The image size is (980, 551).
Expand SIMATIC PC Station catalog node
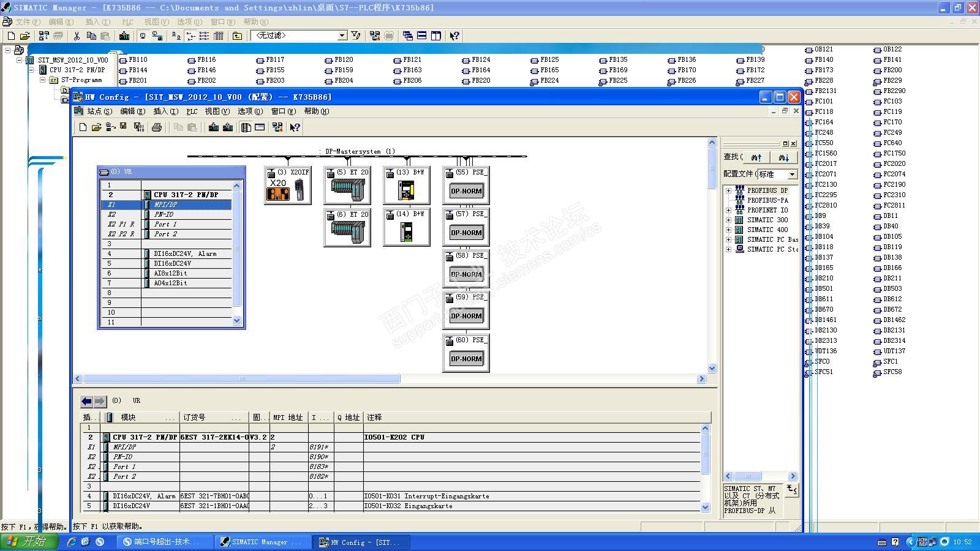729,249
